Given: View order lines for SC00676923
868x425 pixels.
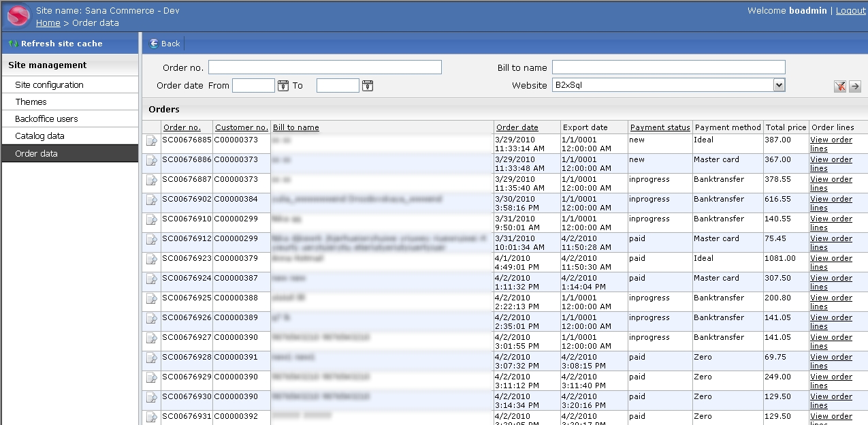Looking at the screenshot, I should coord(831,262).
